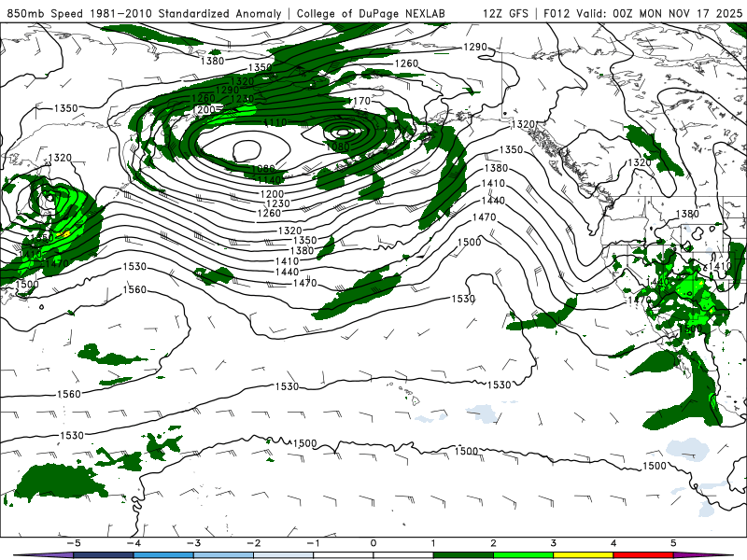Image resolution: width=747 pixels, height=560 pixels.
Task: Click the '0' color bar tick label
Action: (x=373, y=543)
